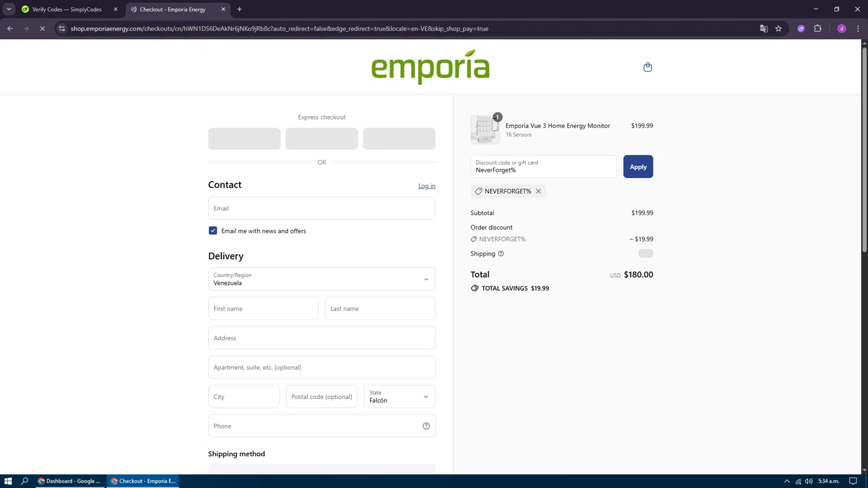The height and width of the screenshot is (488, 868).
Task: Open a new browser tab
Action: 240,9
